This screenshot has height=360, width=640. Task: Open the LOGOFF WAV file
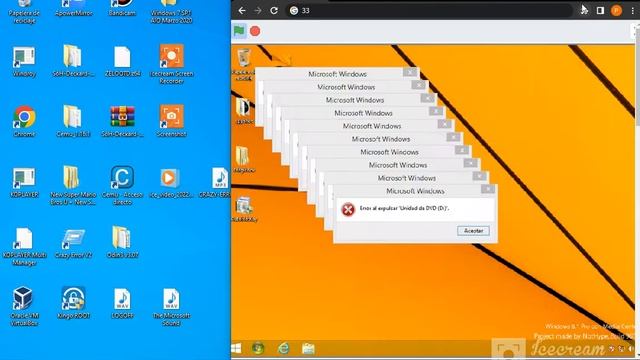(122, 303)
